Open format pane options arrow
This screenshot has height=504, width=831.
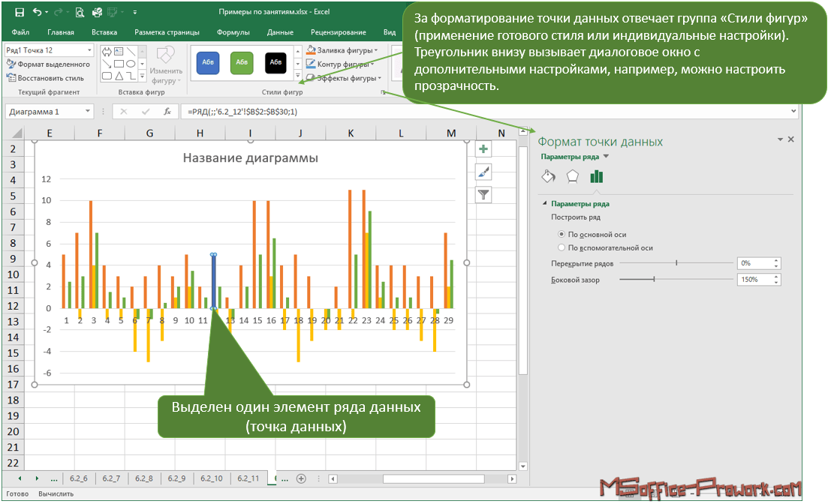point(780,139)
